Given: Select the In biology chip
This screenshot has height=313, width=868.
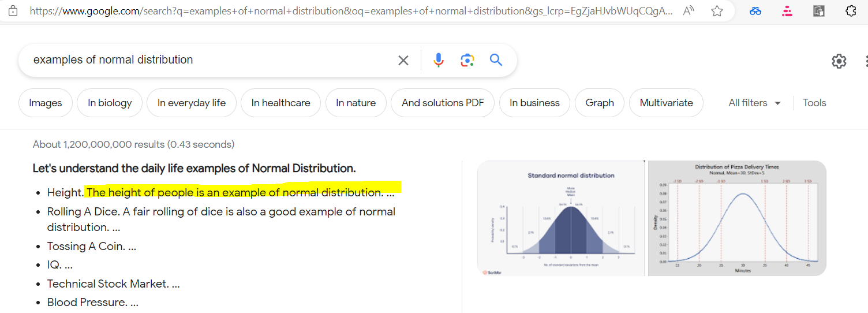Looking at the screenshot, I should [x=110, y=103].
